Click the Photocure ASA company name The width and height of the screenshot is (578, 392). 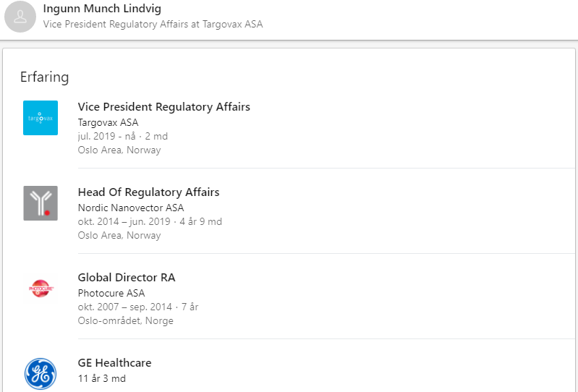[x=111, y=293]
